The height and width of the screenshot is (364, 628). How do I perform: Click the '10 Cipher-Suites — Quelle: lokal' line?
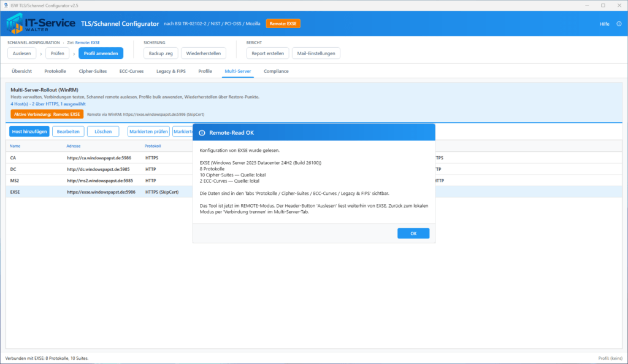(232, 175)
